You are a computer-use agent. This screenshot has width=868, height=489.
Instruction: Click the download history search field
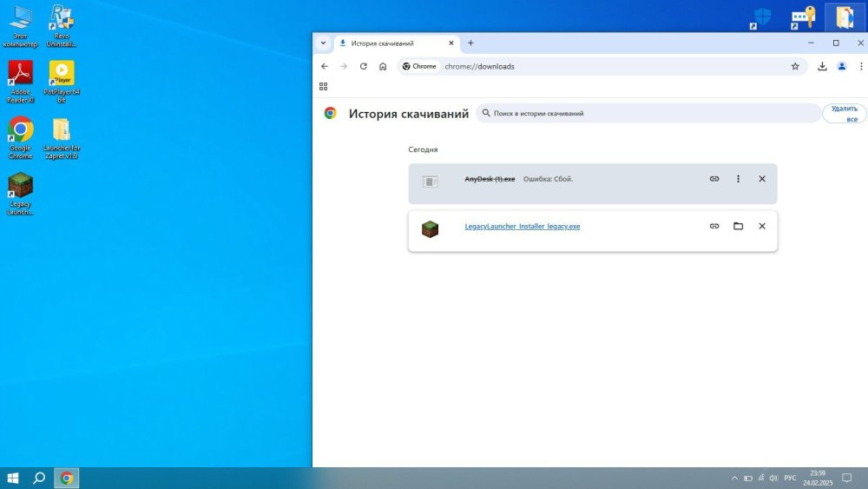point(648,113)
